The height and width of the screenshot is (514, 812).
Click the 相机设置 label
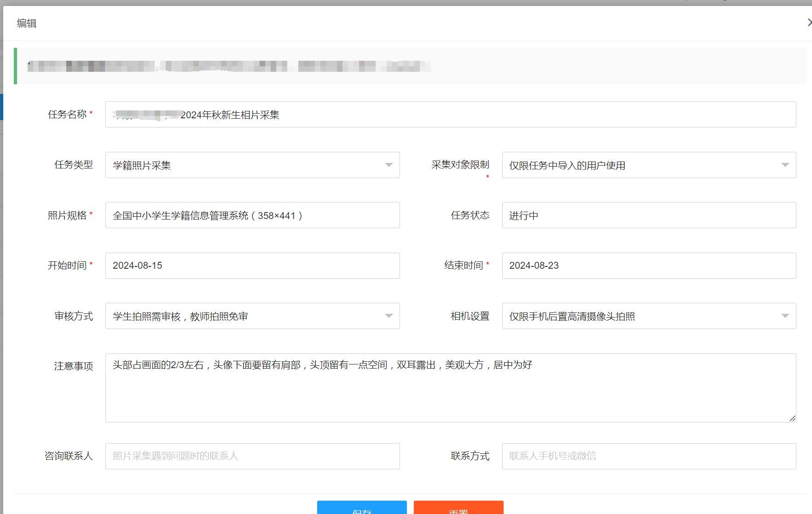click(470, 316)
